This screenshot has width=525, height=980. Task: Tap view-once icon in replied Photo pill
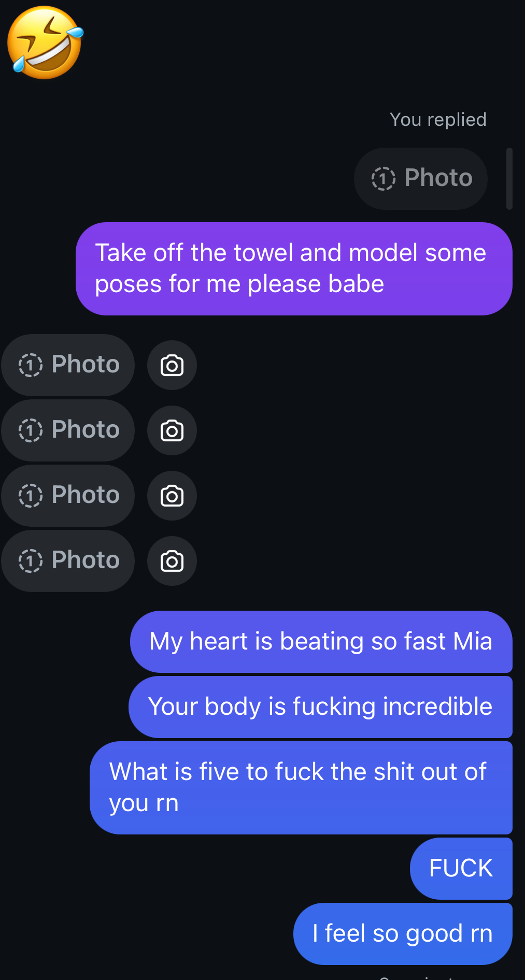point(383,179)
